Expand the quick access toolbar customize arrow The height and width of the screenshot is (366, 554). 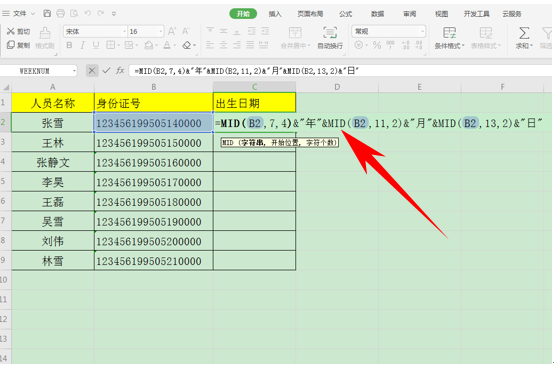coord(114,14)
